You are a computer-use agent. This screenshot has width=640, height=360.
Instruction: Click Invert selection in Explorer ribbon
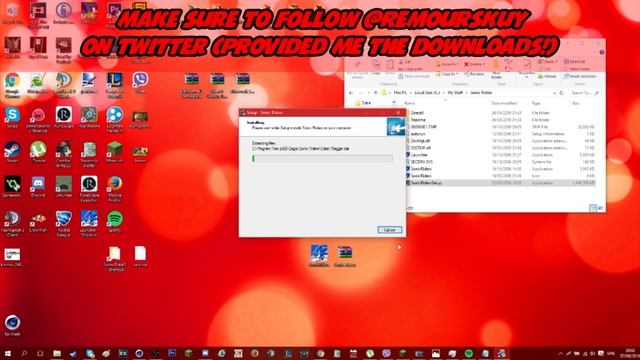580,76
